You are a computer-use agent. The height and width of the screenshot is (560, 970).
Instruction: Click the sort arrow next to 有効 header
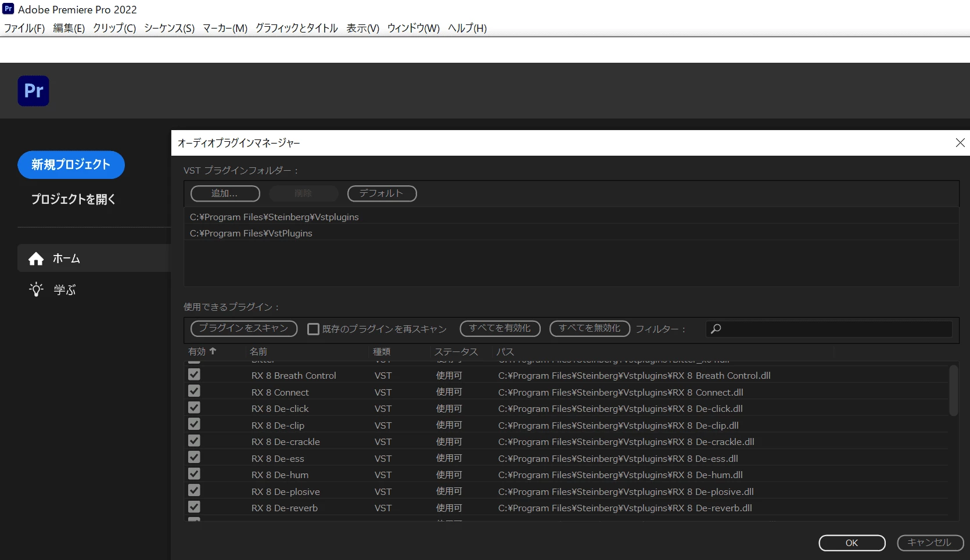pos(213,351)
